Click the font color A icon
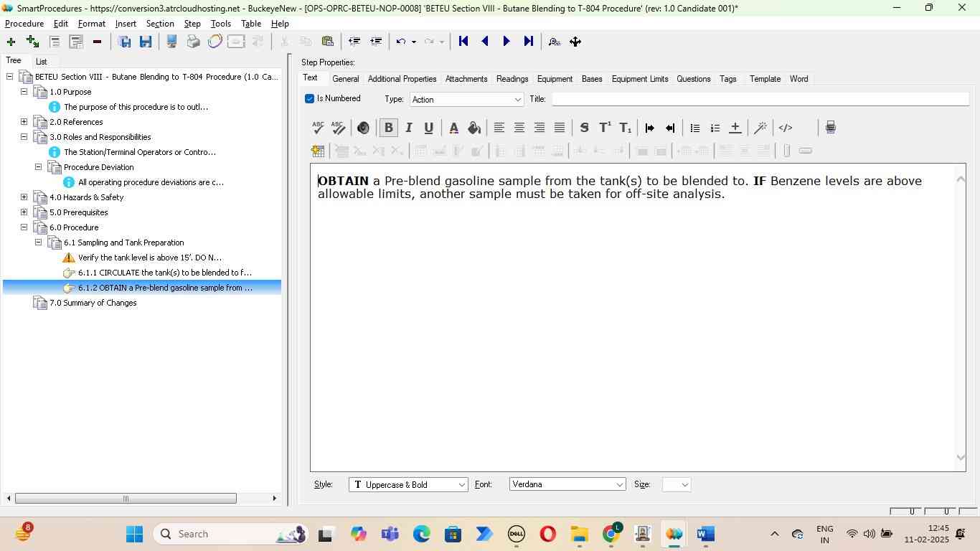980x551 pixels. tap(453, 128)
